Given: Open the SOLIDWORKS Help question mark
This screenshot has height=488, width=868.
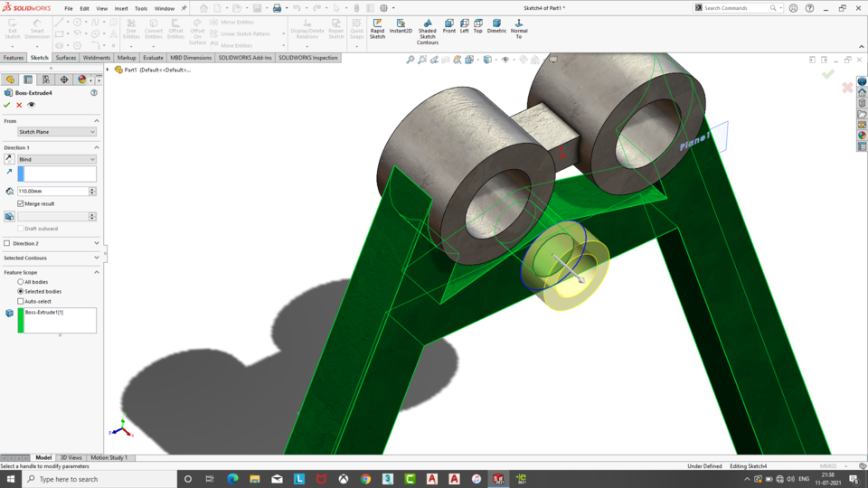Looking at the screenshot, I should tap(809, 8).
